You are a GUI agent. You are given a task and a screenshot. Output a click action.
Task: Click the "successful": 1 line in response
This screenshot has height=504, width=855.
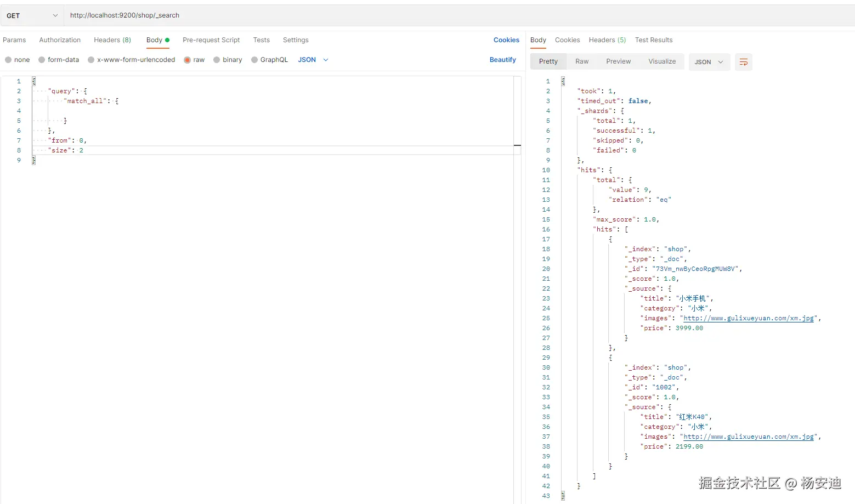pos(624,131)
